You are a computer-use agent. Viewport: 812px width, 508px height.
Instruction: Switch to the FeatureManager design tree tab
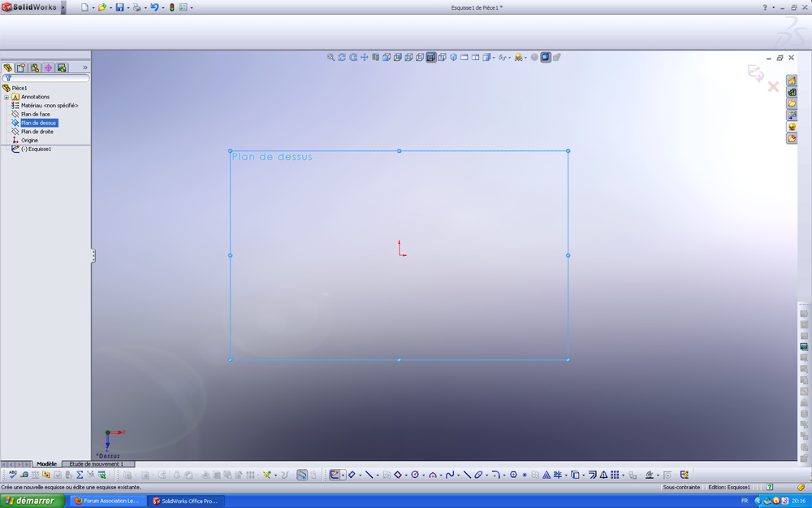click(x=8, y=68)
